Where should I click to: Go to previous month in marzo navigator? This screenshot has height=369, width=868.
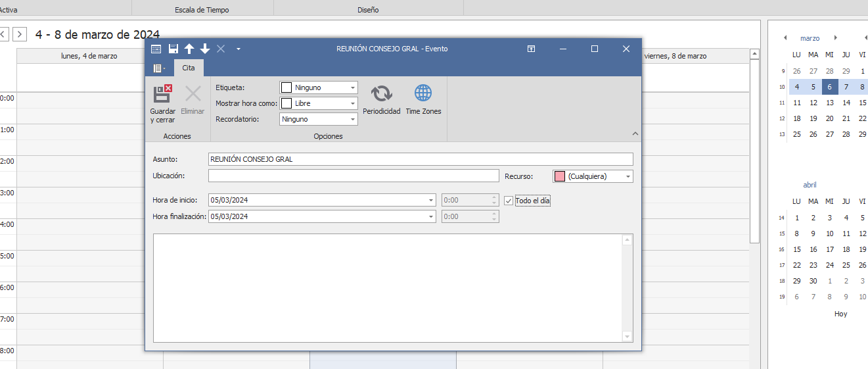(x=785, y=38)
